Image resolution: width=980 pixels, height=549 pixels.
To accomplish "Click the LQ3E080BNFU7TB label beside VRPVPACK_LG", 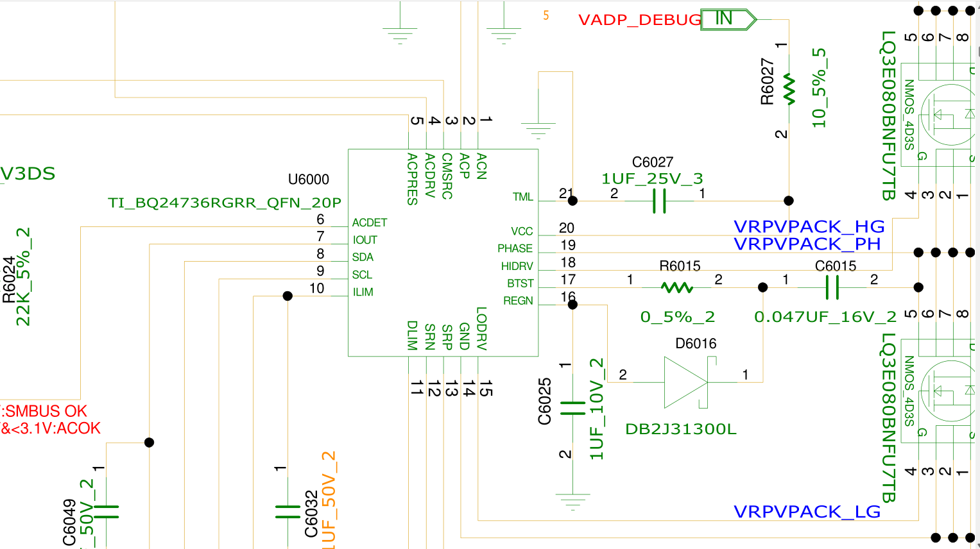I will point(889,418).
